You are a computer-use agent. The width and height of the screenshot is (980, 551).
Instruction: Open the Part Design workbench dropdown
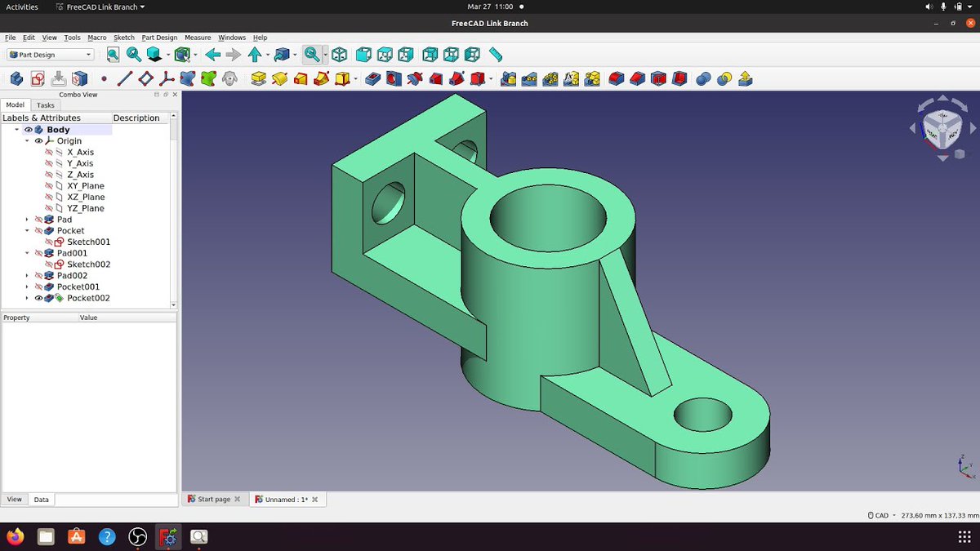click(x=51, y=55)
